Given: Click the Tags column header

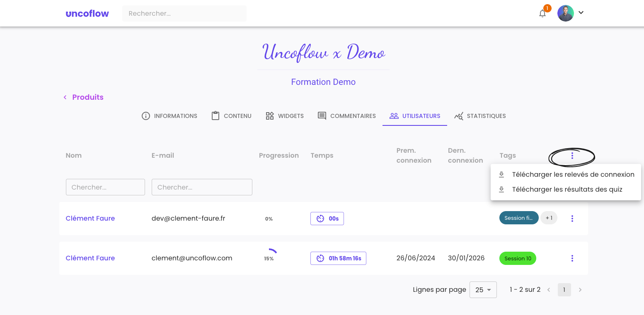Looking at the screenshot, I should [x=508, y=156].
